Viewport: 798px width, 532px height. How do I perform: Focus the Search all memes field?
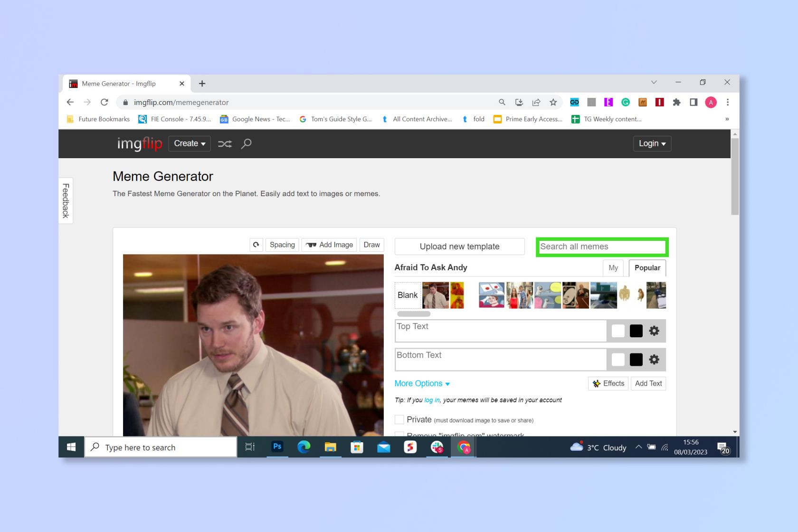[602, 247]
